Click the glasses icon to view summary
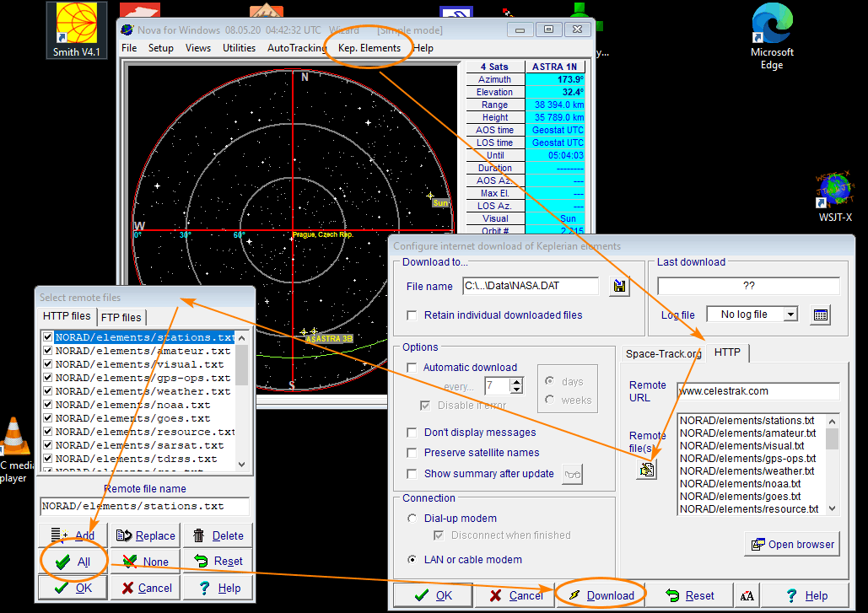This screenshot has height=613, width=868. point(572,474)
